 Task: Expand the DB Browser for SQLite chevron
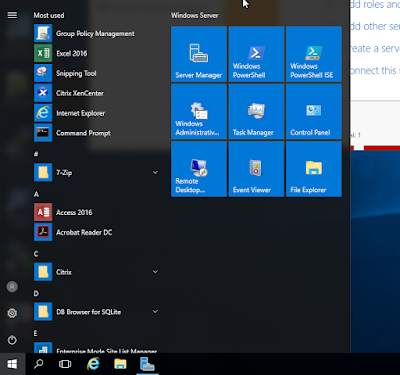(155, 312)
